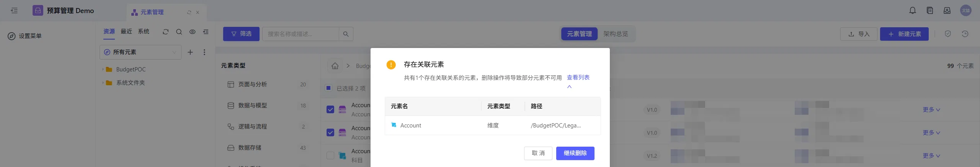Click the 新建元素 button
Image resolution: width=980 pixels, height=167 pixels.
point(904,34)
